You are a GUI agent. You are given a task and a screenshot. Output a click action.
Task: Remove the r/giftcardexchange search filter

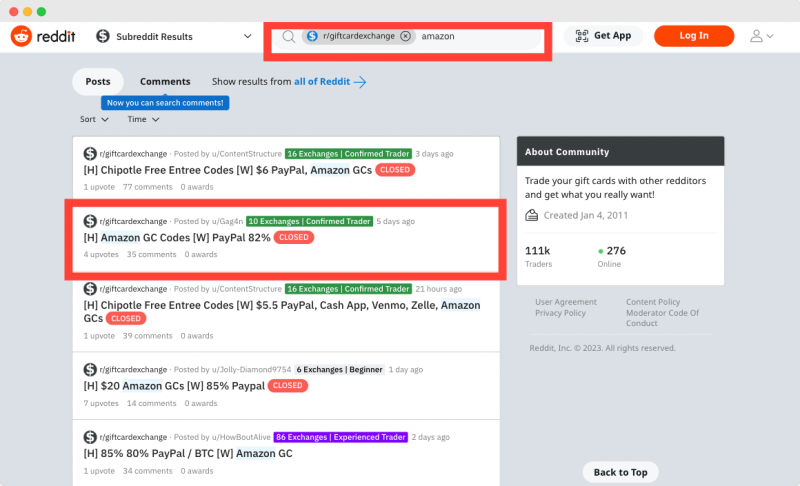point(406,36)
